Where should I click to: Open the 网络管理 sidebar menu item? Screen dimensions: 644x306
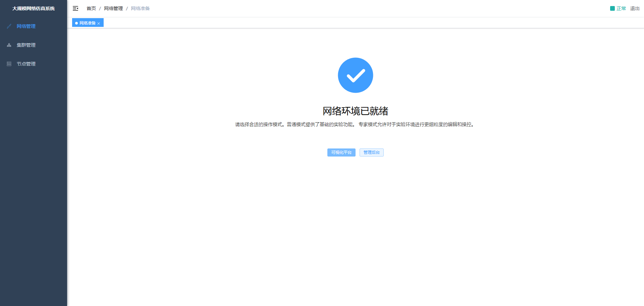pyautogui.click(x=26, y=26)
